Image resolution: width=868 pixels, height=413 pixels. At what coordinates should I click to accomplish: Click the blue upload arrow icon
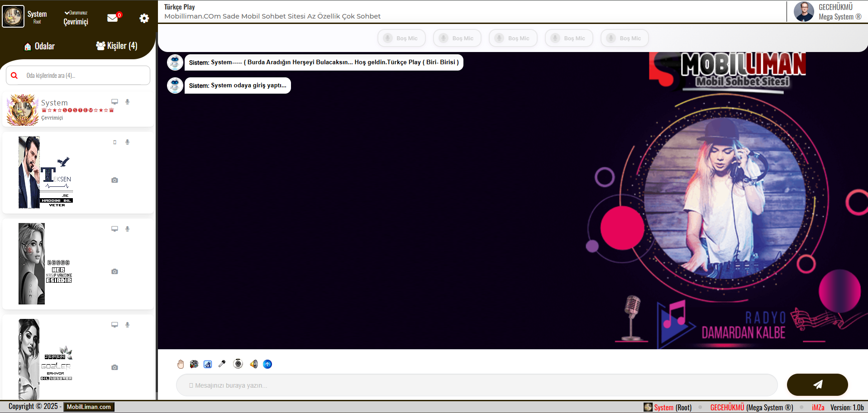pos(267,364)
